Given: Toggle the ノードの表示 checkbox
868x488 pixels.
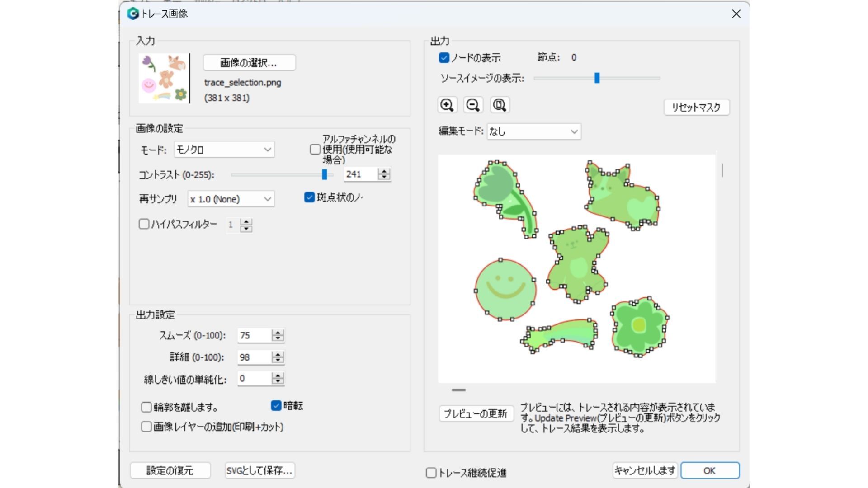Looking at the screenshot, I should click(x=444, y=58).
